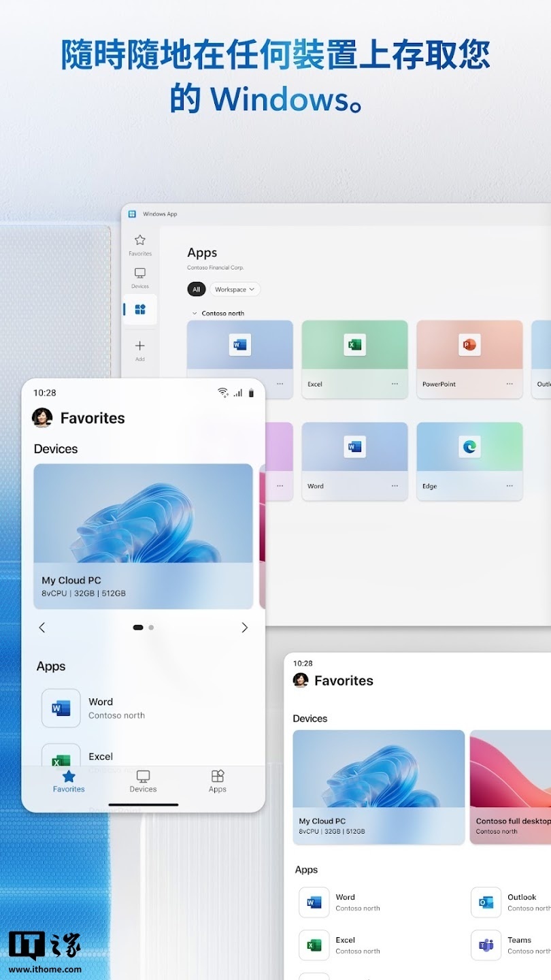
Task: Switch to Devices tab on phone
Action: pyautogui.click(x=143, y=782)
